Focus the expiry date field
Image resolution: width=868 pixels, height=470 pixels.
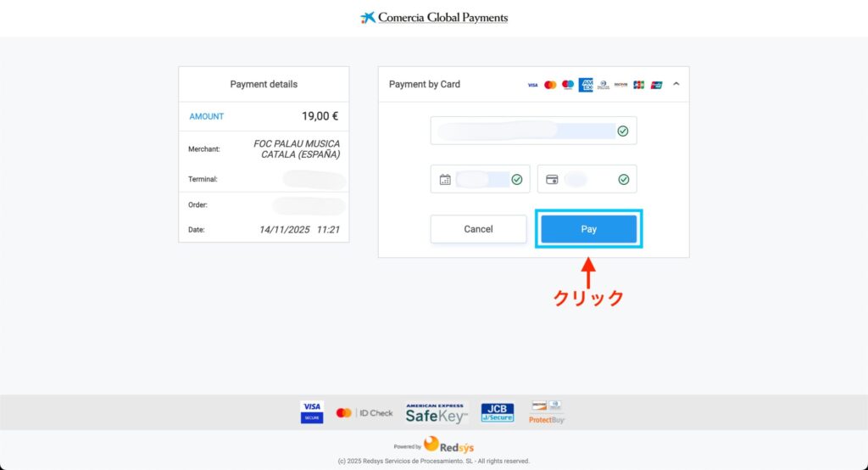480,179
